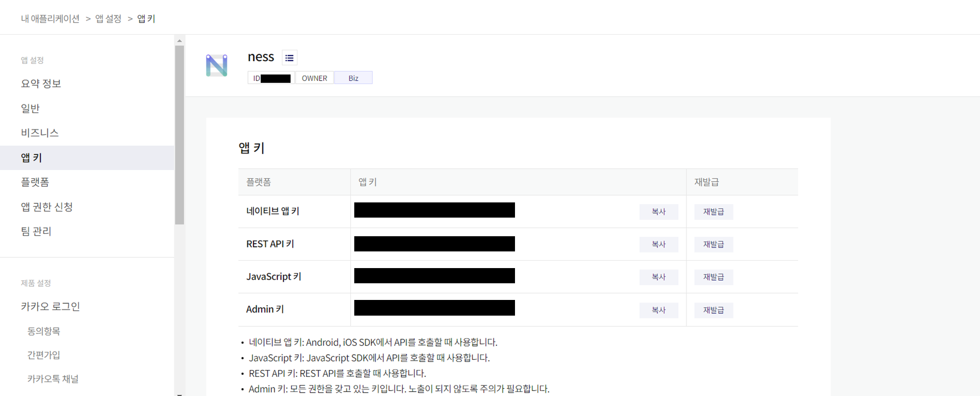Copy the REST API 키
Viewport: 980px width, 396px height.
click(659, 245)
